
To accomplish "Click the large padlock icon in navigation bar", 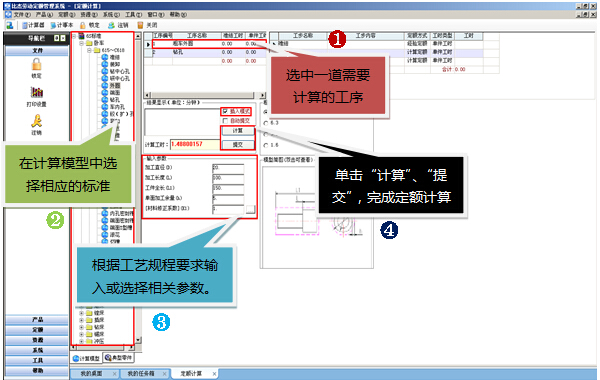I will (37, 64).
